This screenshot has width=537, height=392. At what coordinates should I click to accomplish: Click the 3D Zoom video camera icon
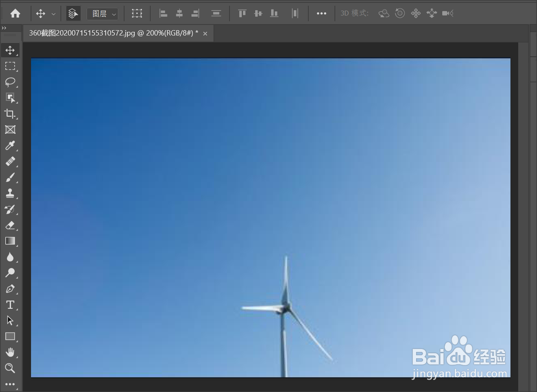(x=448, y=13)
